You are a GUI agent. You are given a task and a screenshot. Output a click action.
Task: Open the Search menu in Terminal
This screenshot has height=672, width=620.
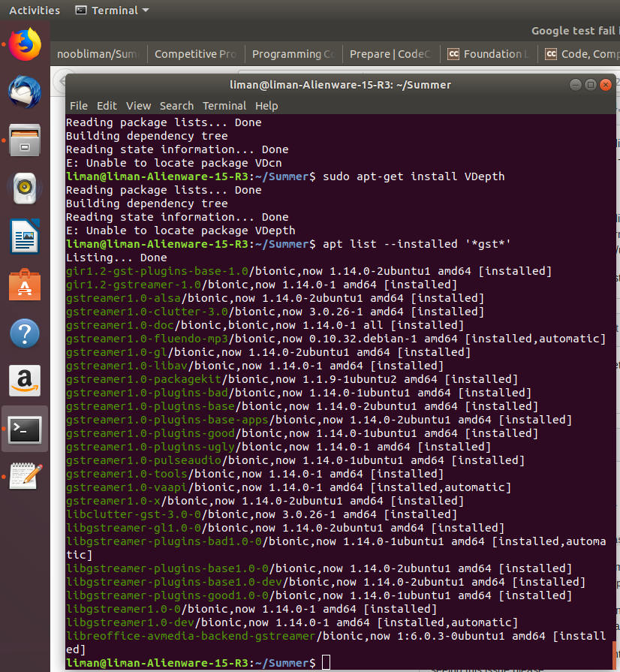(x=176, y=106)
